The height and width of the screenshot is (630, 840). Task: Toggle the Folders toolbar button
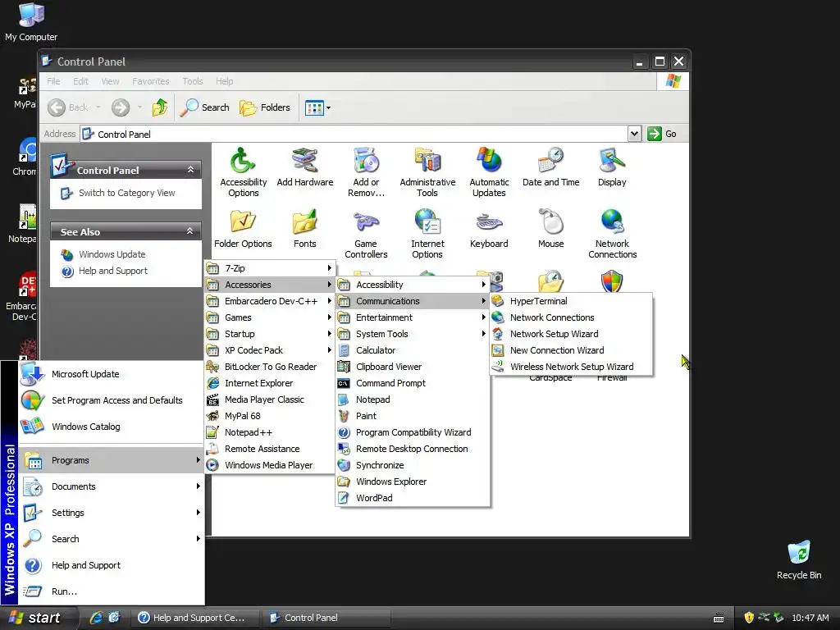[265, 107]
